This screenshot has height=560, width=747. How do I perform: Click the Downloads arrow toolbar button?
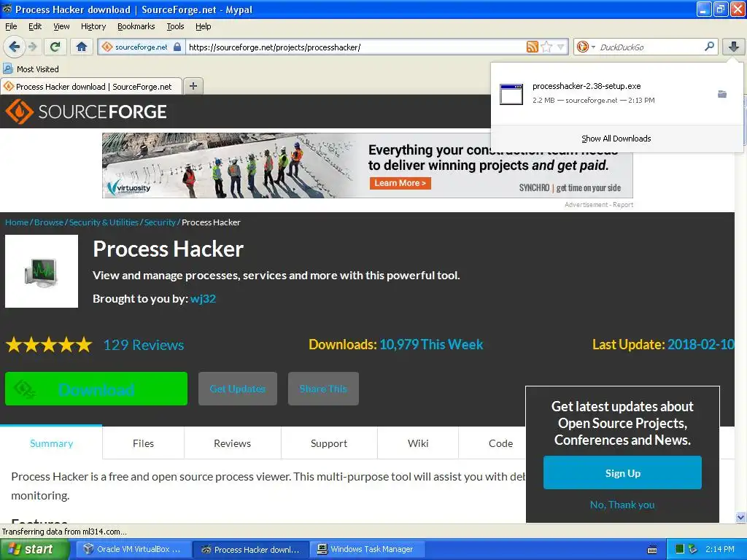tap(734, 46)
